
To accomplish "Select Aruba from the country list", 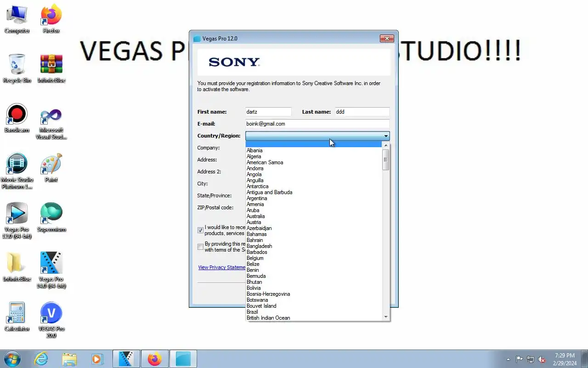I will (314, 210).
